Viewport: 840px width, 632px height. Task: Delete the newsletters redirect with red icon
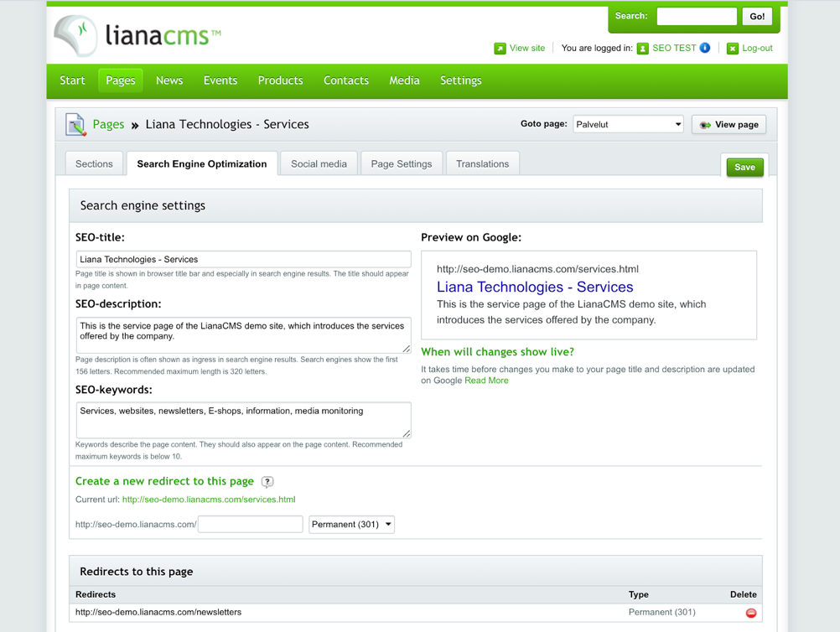coord(751,613)
